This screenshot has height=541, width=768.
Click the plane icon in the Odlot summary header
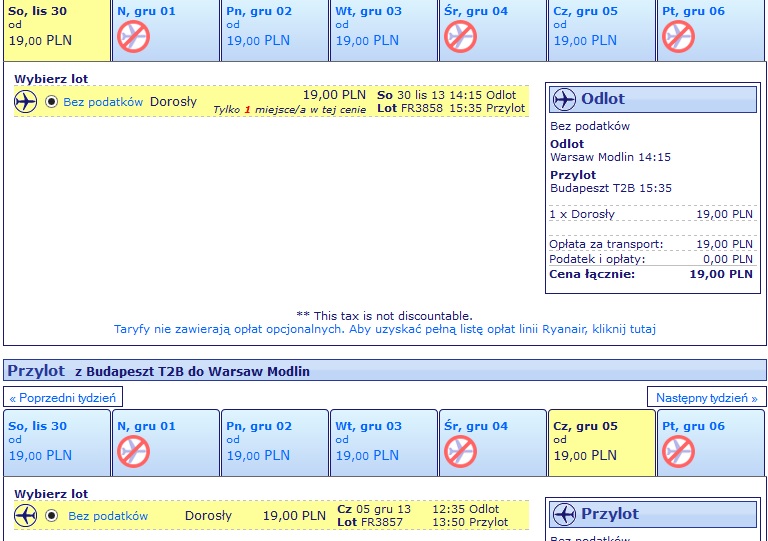[x=564, y=99]
